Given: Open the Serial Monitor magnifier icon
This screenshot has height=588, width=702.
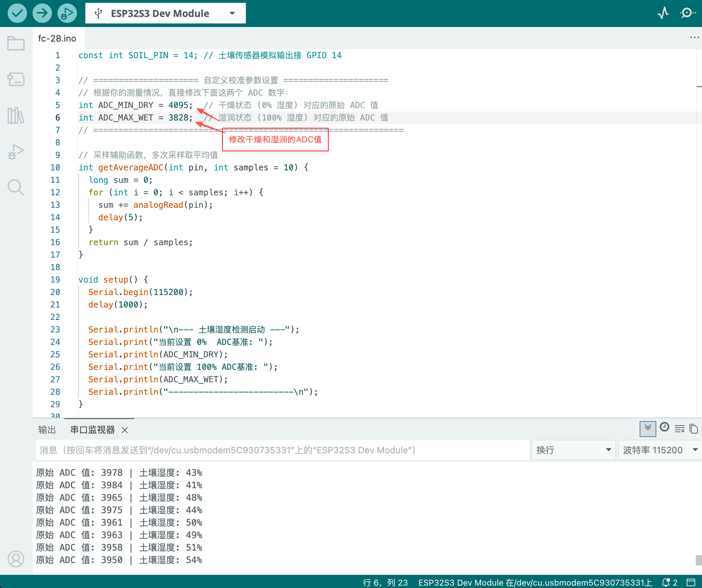Looking at the screenshot, I should coord(687,13).
